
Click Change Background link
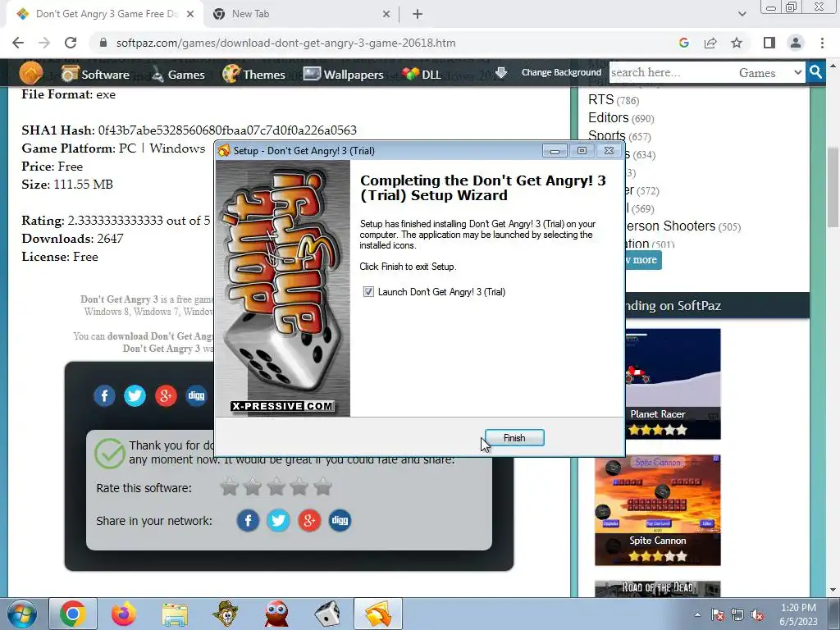pyautogui.click(x=561, y=72)
